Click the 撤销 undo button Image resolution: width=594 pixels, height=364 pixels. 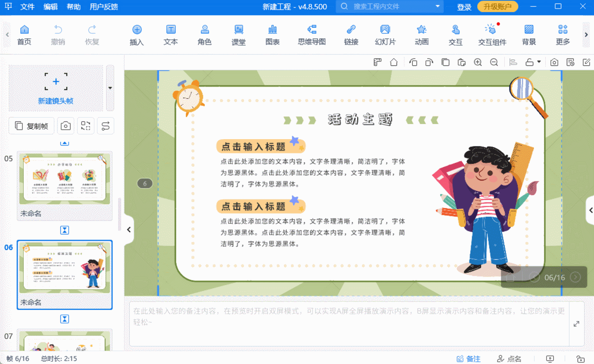[58, 35]
